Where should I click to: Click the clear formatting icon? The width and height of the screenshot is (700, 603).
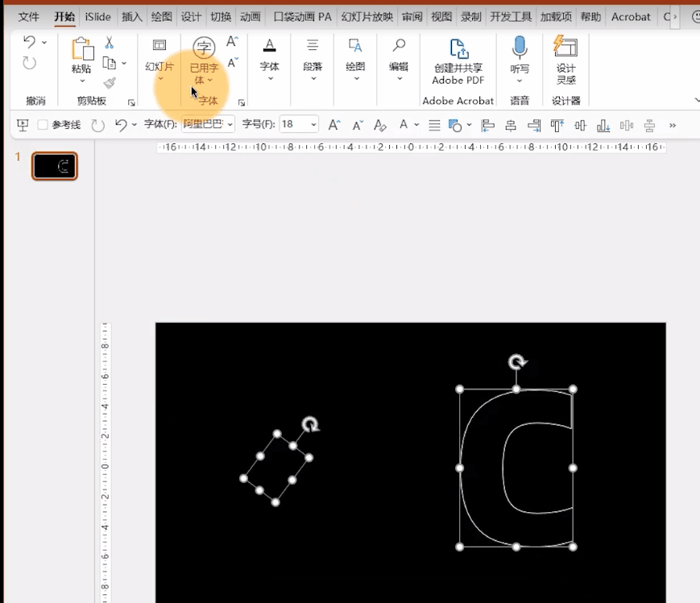[x=380, y=126]
